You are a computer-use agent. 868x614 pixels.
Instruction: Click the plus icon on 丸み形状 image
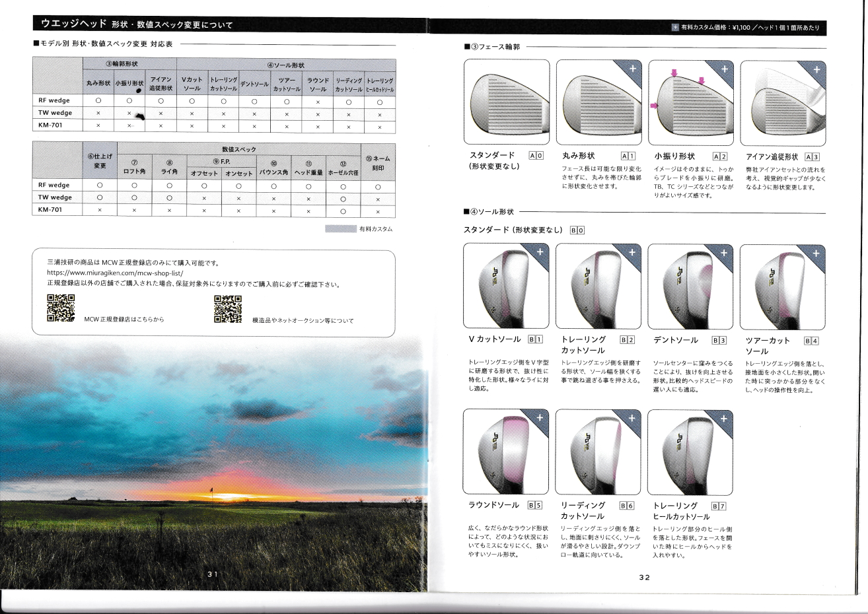tap(632, 69)
